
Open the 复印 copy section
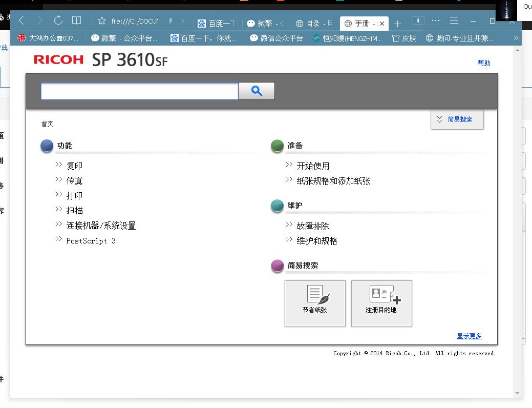coord(74,166)
